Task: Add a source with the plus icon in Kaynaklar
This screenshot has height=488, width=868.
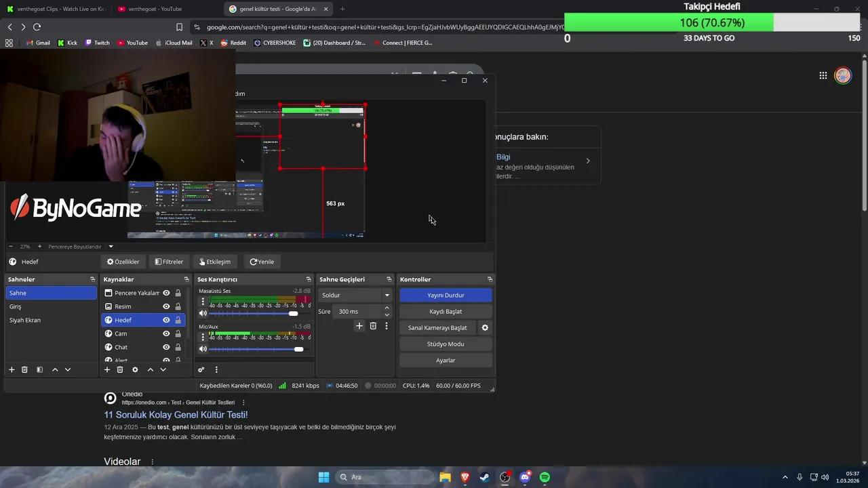Action: coord(107,369)
